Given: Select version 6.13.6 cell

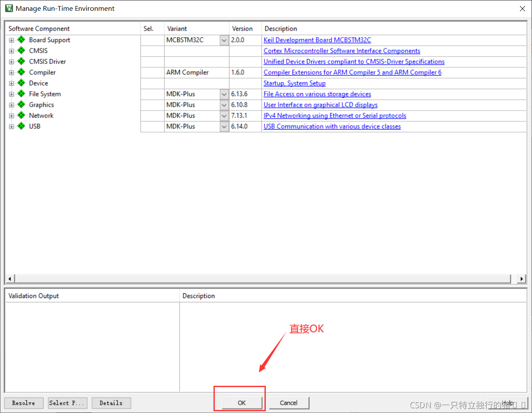Looking at the screenshot, I should 245,94.
